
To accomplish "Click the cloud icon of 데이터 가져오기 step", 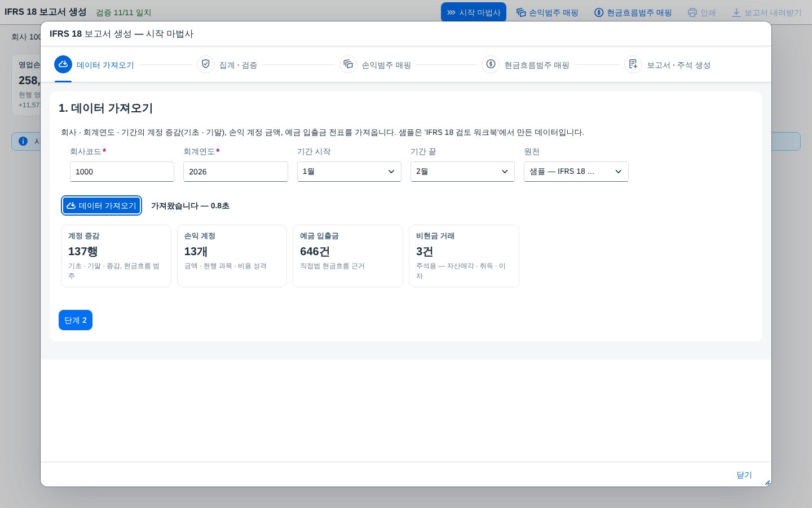I will point(63,64).
